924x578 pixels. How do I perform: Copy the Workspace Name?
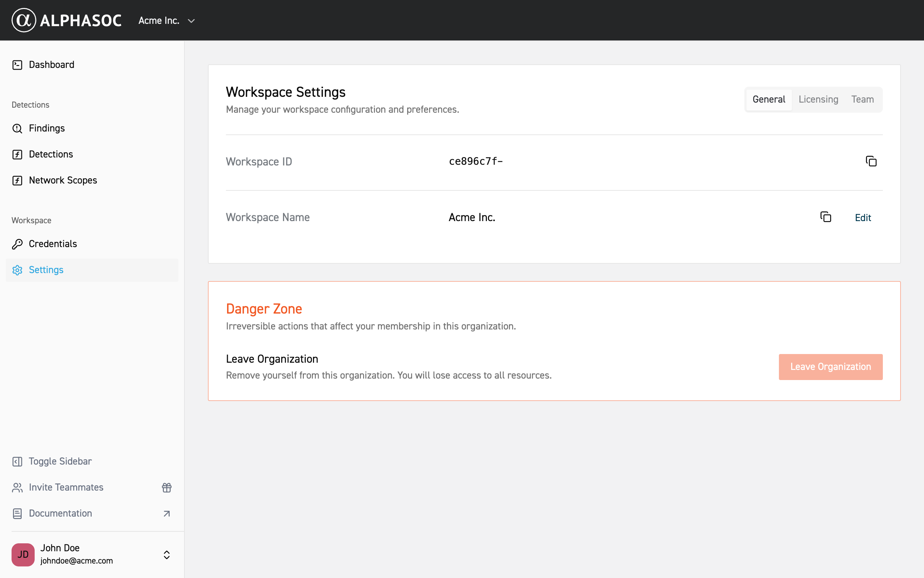pos(825,217)
